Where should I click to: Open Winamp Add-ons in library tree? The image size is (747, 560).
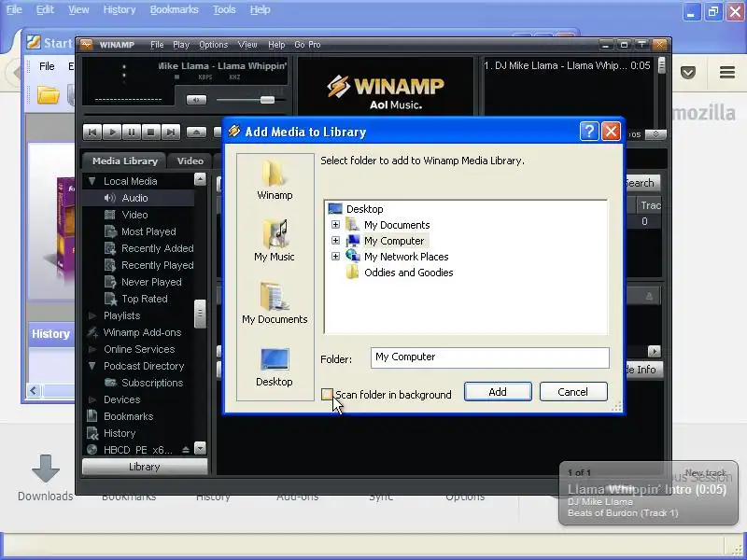click(x=142, y=332)
